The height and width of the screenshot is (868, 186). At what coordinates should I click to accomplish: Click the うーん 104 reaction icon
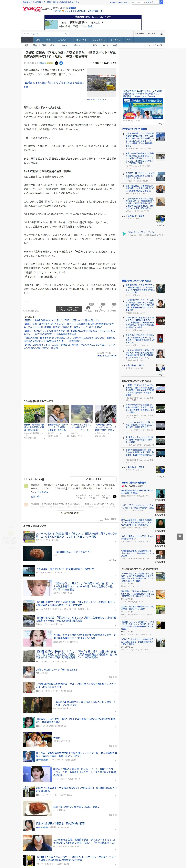point(104,496)
